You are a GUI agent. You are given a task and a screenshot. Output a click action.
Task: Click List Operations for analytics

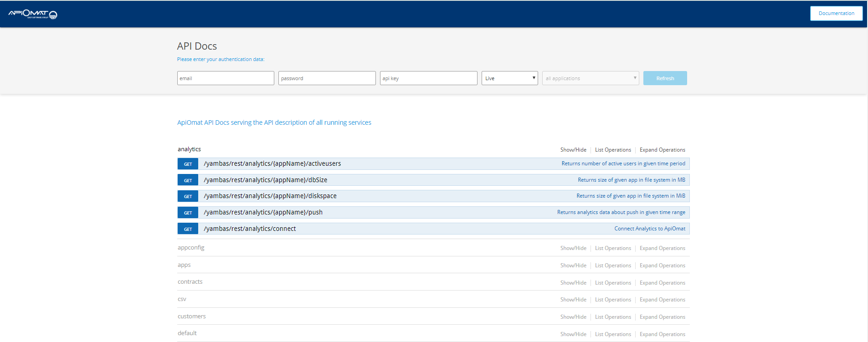(613, 150)
